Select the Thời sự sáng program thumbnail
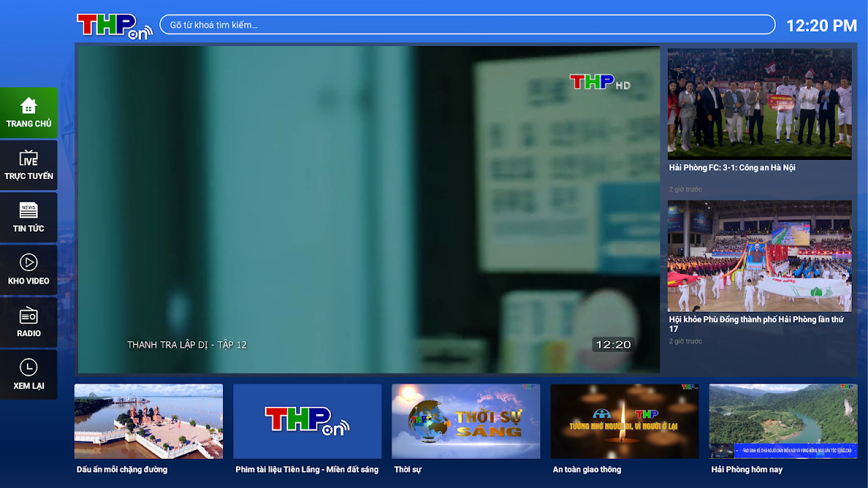This screenshot has width=868, height=488. 466,421
